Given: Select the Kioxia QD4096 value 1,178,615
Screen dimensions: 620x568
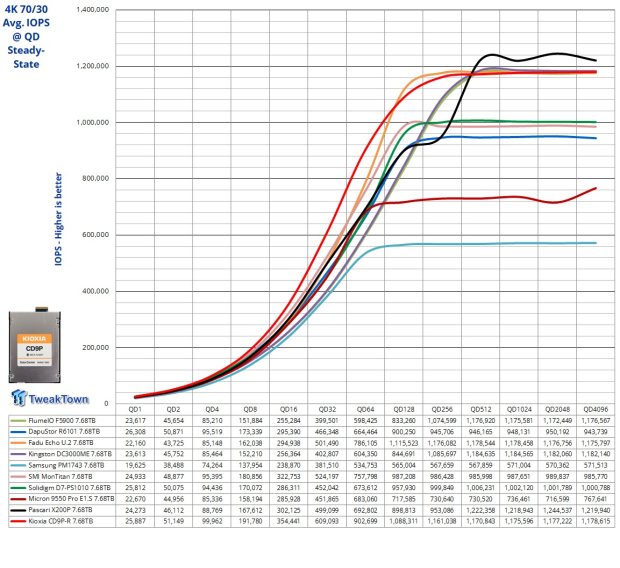Looking at the screenshot, I should 595,521.
